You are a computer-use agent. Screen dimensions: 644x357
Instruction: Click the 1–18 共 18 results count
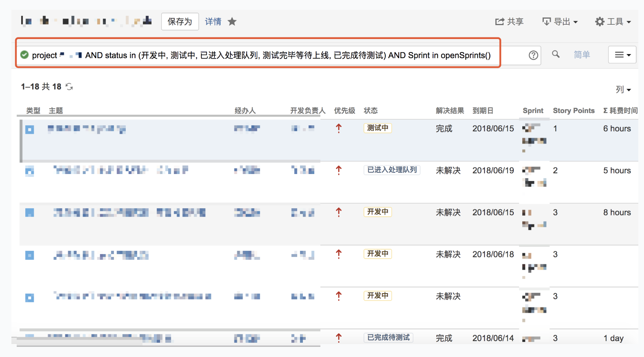(41, 87)
